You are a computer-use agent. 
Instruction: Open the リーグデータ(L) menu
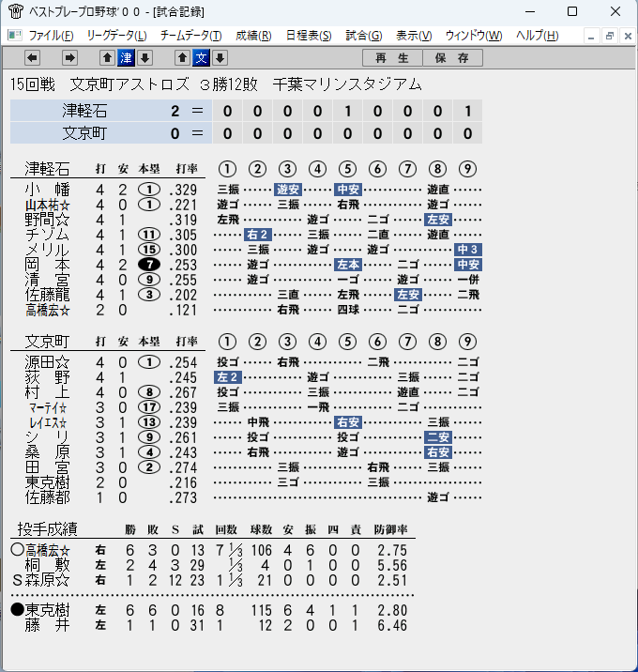pyautogui.click(x=116, y=35)
